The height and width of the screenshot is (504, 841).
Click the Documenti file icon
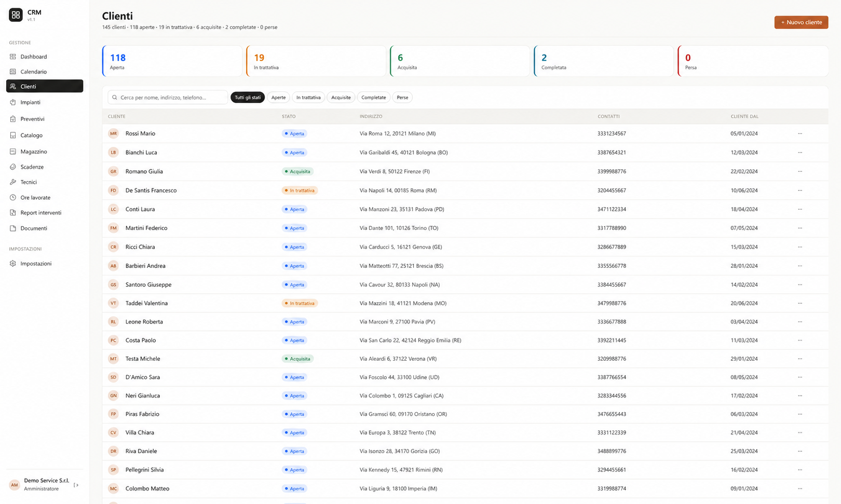[13, 228]
